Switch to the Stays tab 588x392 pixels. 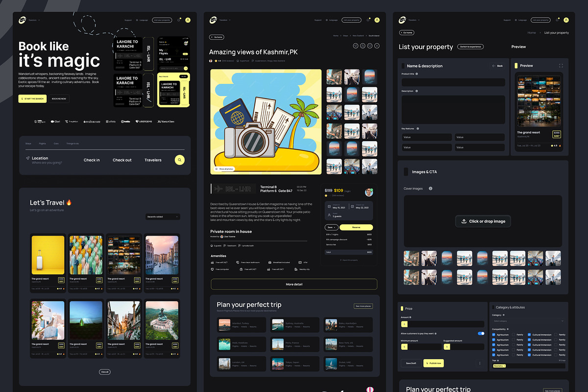pos(28,144)
